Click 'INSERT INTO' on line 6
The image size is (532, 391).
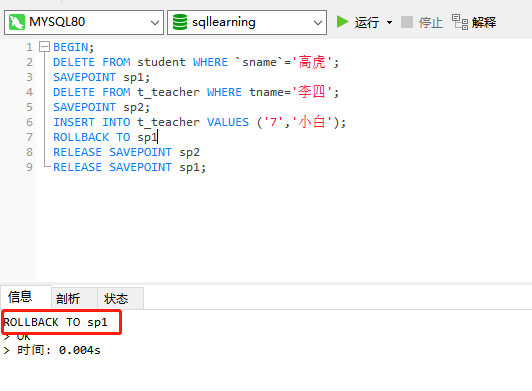[x=92, y=122]
